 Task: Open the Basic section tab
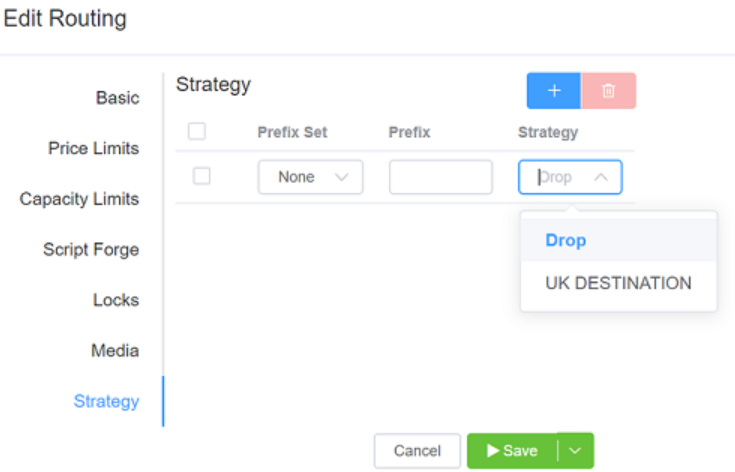(x=117, y=98)
